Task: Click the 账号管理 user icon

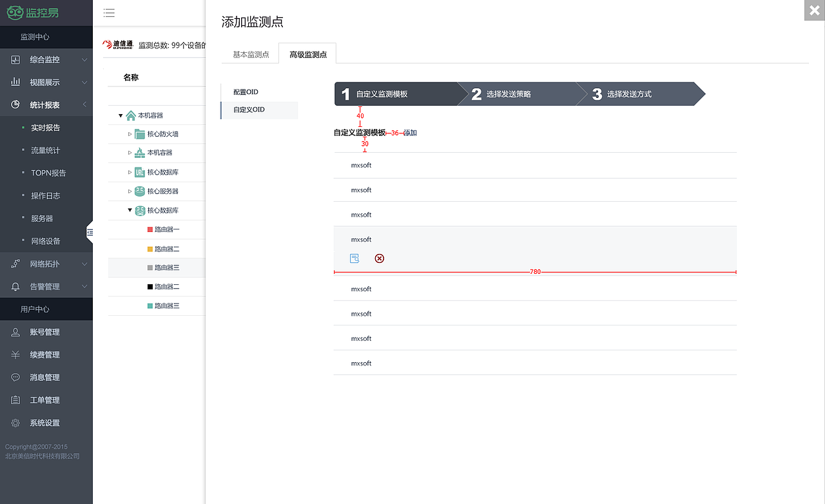Action: (x=15, y=332)
